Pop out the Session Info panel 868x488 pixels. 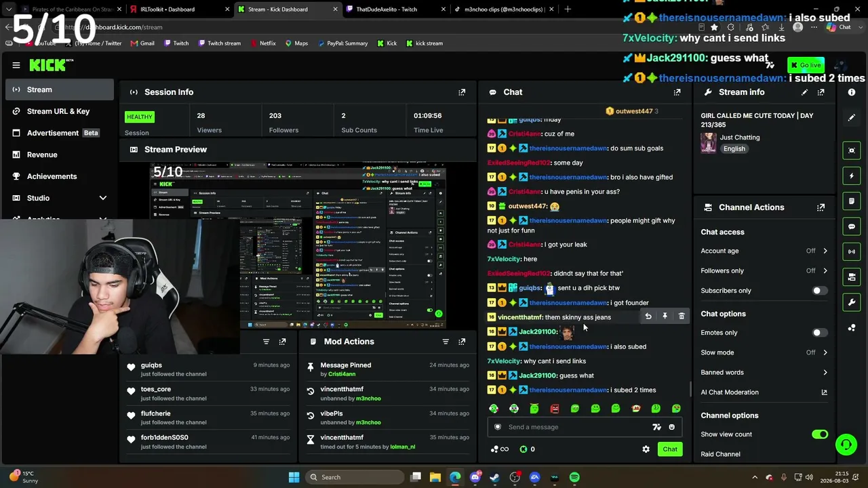[462, 92]
